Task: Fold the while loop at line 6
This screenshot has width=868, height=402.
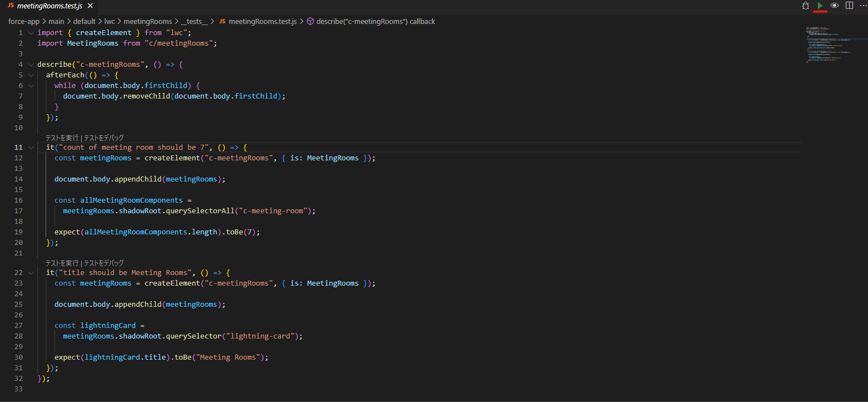Action: pos(31,86)
